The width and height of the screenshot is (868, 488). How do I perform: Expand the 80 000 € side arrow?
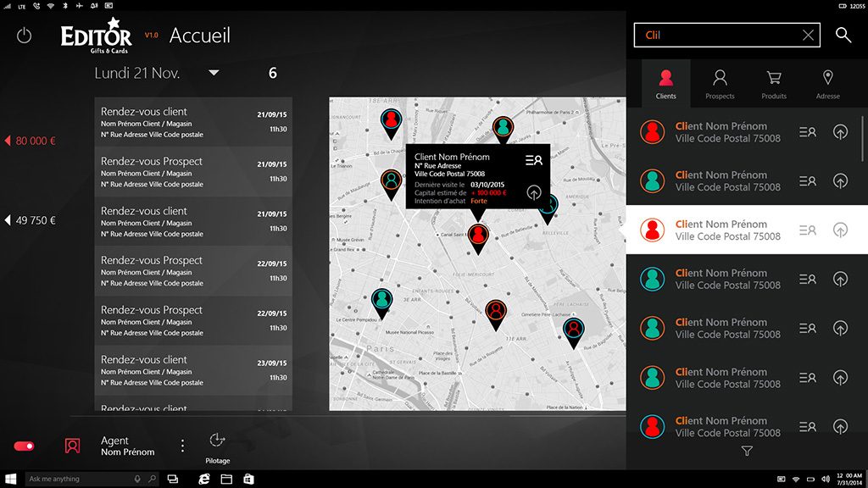tap(8, 141)
